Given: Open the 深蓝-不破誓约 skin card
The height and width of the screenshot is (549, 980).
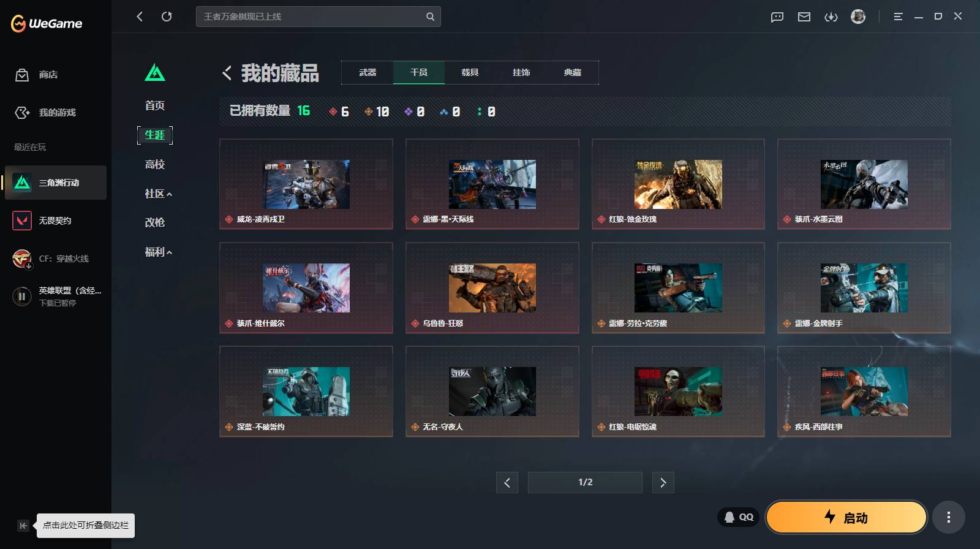Looking at the screenshot, I should (x=306, y=392).
